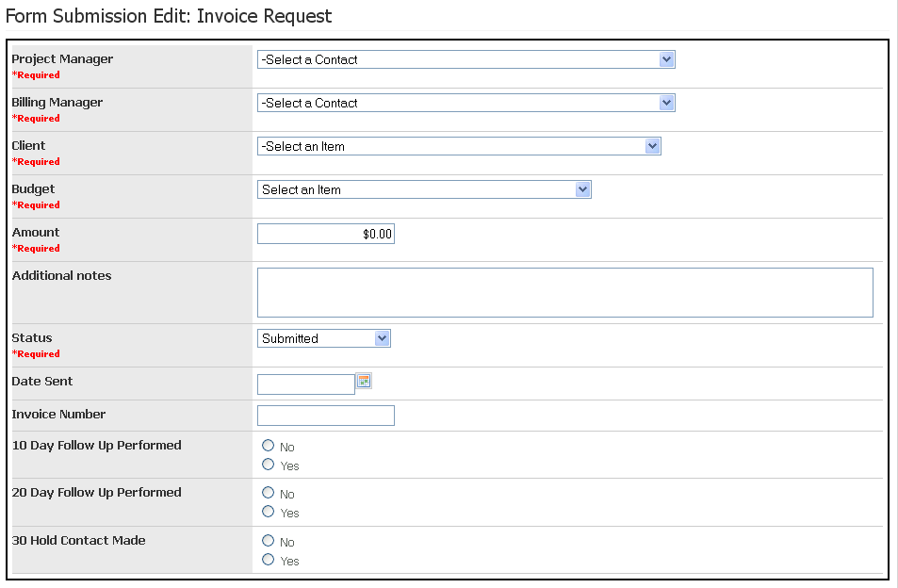
Task: Click the Project Manager field label
Action: (62, 59)
